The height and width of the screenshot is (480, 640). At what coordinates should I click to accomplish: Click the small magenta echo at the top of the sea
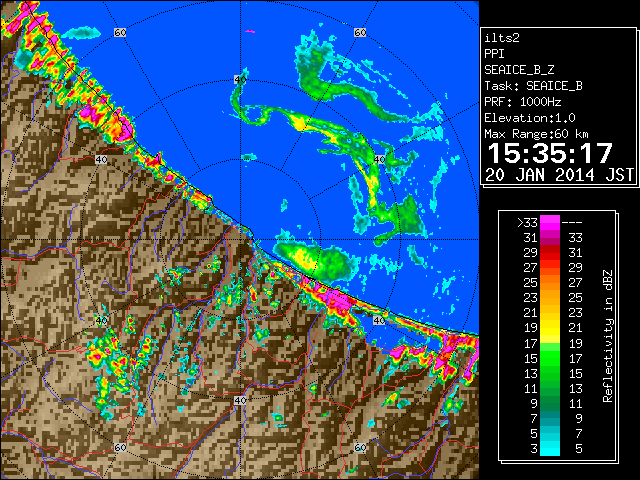[x=250, y=31]
